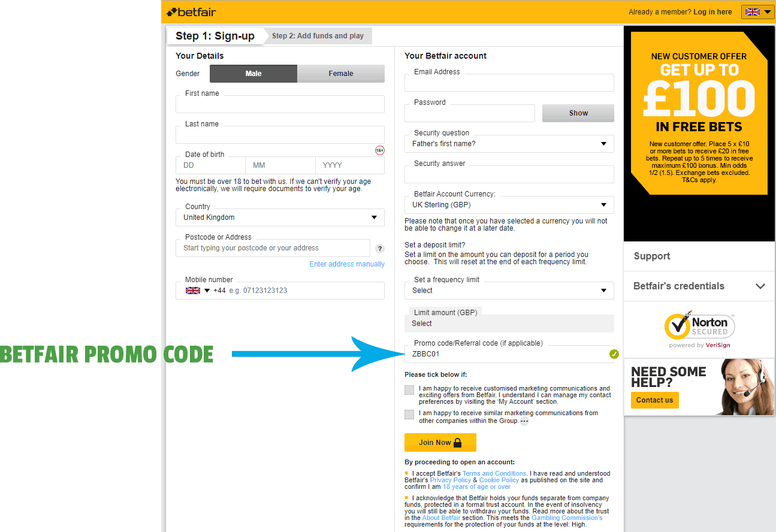This screenshot has width=776, height=532.
Task: Click the MM month of birth field
Action: pos(280,165)
